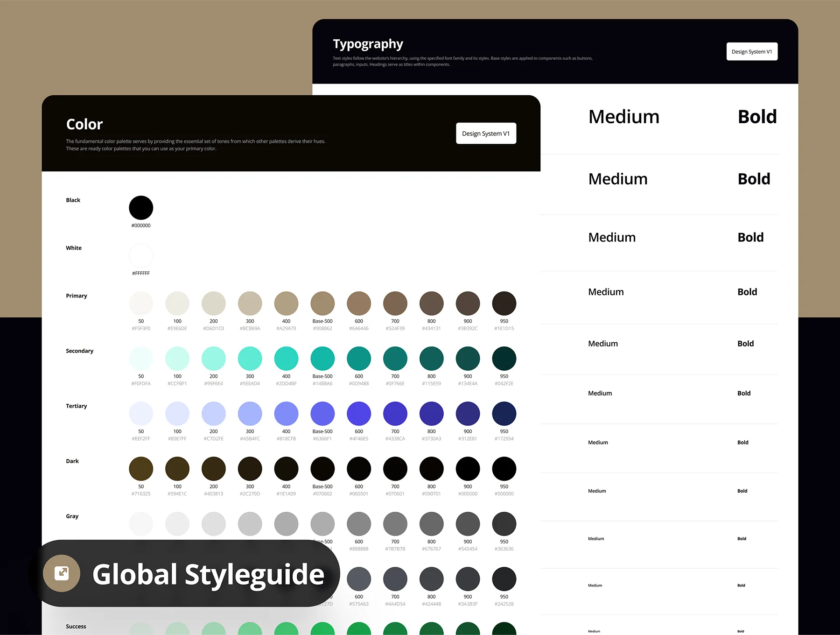Click the expand arrow icon beside Global Styleguide
This screenshot has width=840, height=635.
[x=62, y=573]
